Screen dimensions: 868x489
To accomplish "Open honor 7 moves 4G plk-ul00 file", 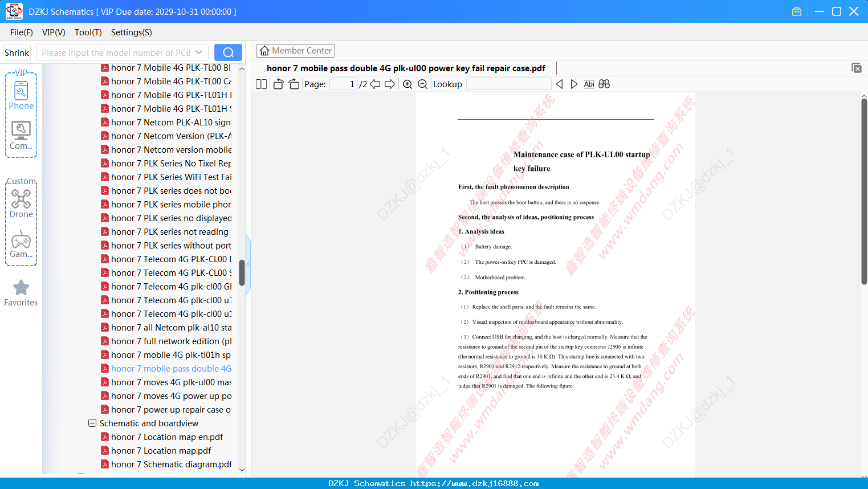I will (x=171, y=382).
